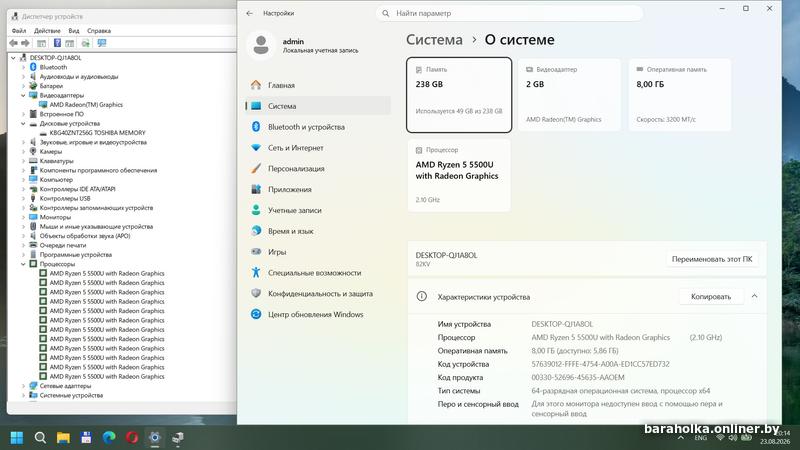Launch Microsoft Edge from taskbar
The height and width of the screenshot is (450, 800).
tap(109, 438)
